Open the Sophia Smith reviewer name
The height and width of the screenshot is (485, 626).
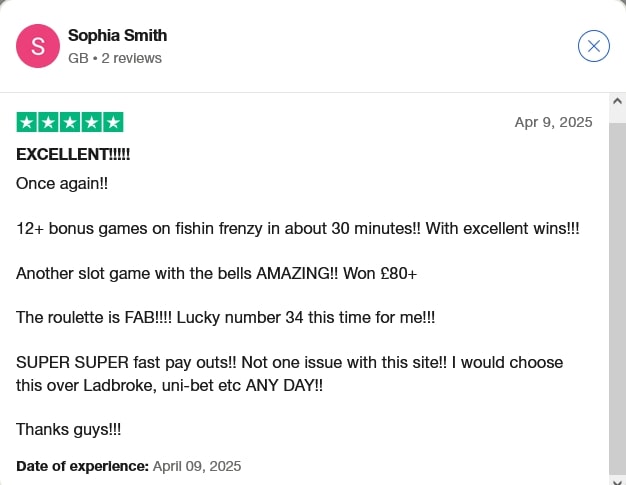(x=117, y=36)
